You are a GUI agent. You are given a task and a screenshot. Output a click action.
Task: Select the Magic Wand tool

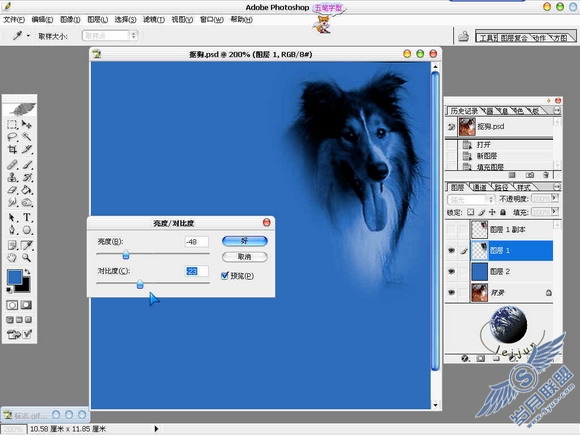tap(27, 137)
